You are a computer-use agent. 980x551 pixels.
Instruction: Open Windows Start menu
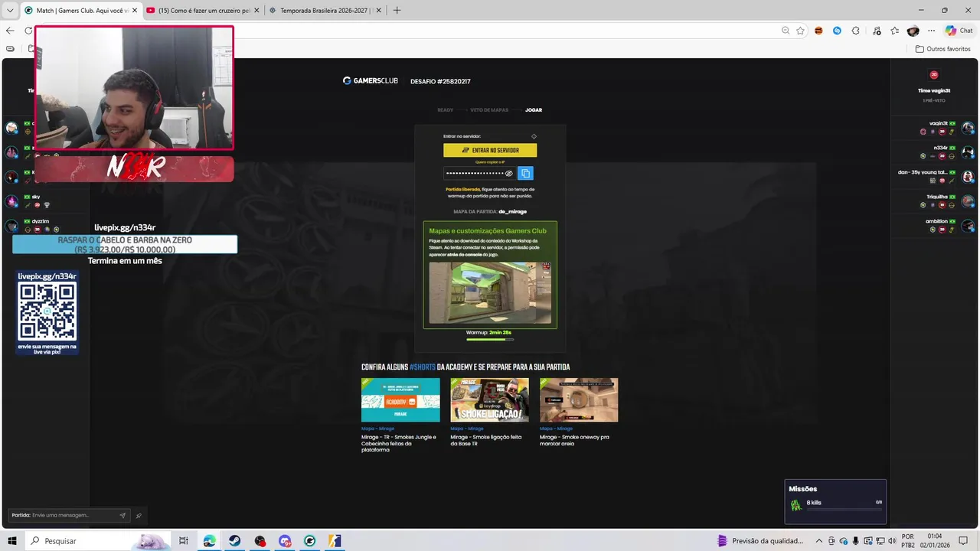click(x=12, y=541)
